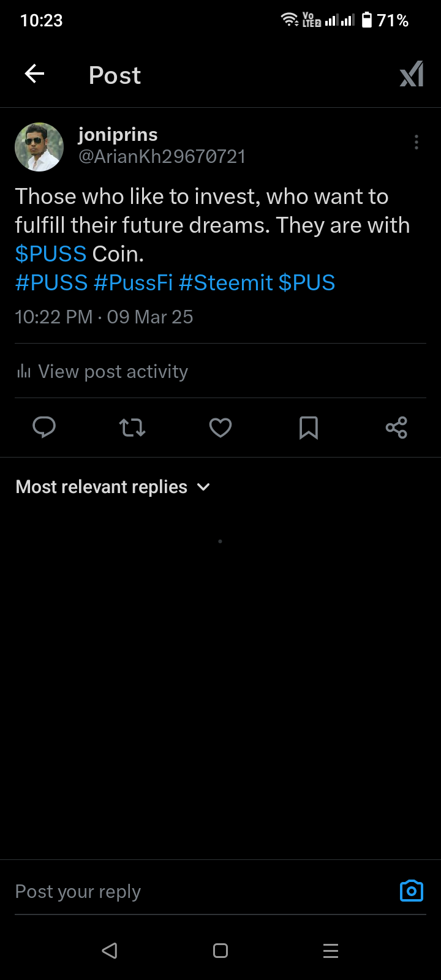Expand Most relevant replies dropdown
Screen dimensions: 441x980
pyautogui.click(x=102, y=487)
